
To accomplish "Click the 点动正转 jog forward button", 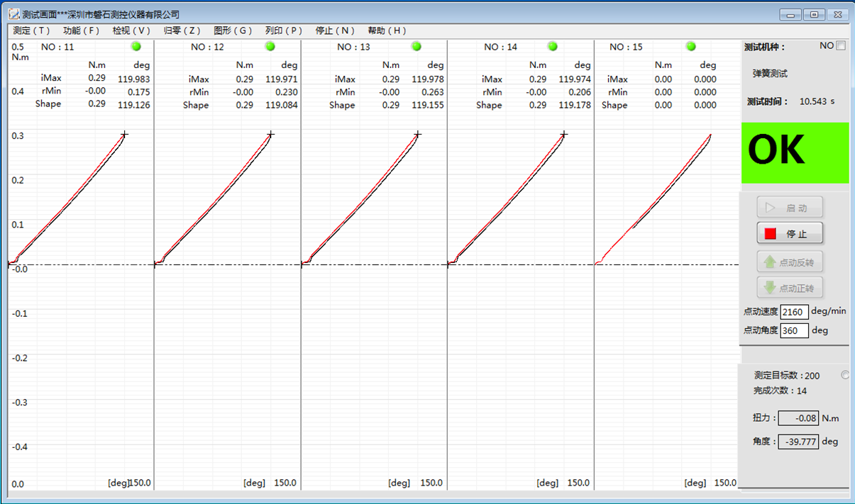I will click(x=790, y=288).
